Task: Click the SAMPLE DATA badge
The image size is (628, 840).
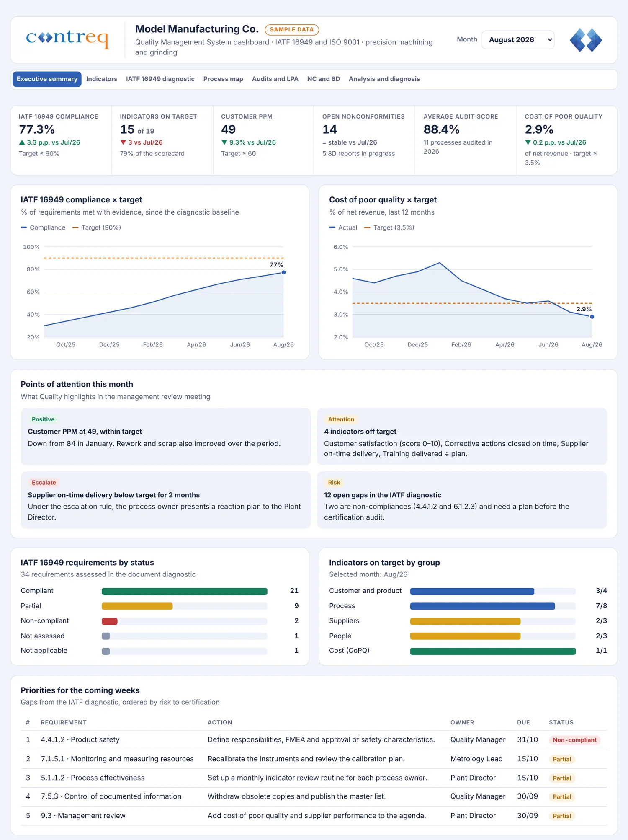Action: (292, 29)
